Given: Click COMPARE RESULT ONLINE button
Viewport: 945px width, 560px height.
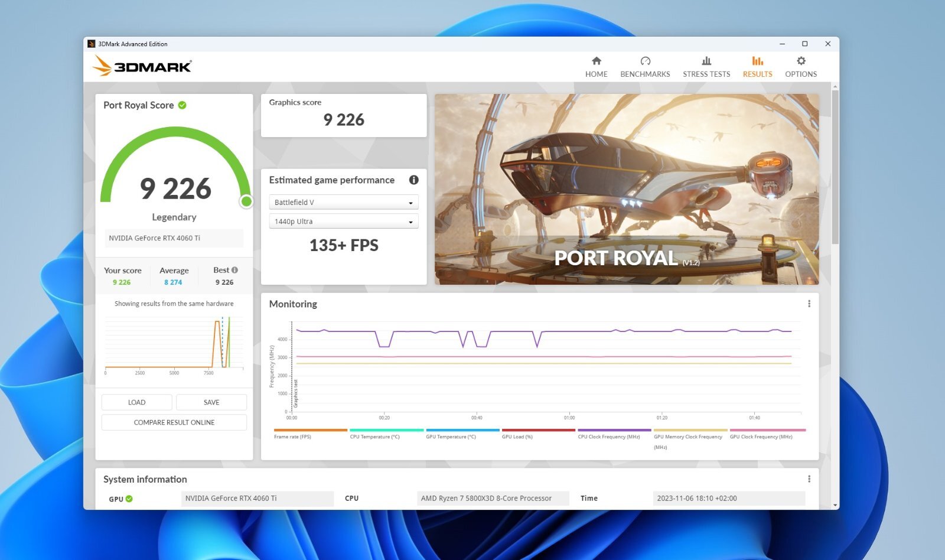Looking at the screenshot, I should pyautogui.click(x=174, y=422).
